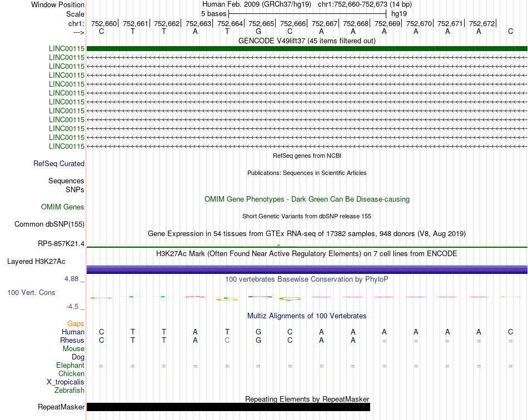Click the RepeatMasker track label
This screenshot has height=420, width=528.
point(61,407)
